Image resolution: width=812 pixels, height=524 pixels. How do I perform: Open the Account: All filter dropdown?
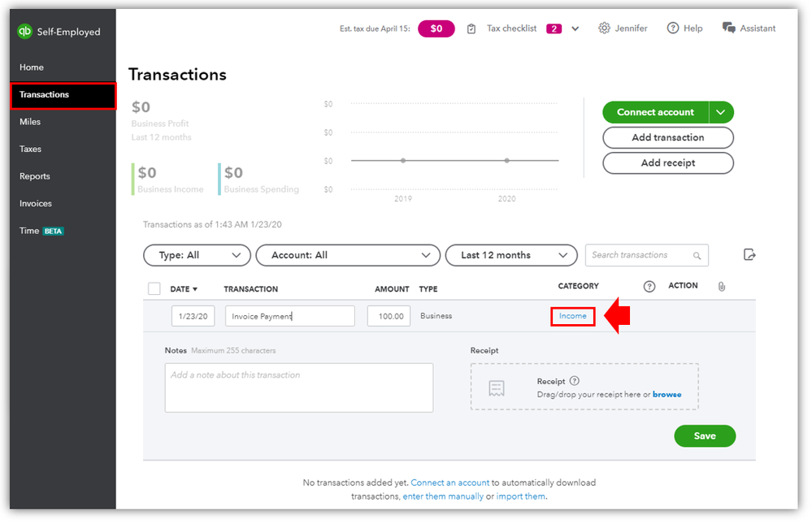348,255
